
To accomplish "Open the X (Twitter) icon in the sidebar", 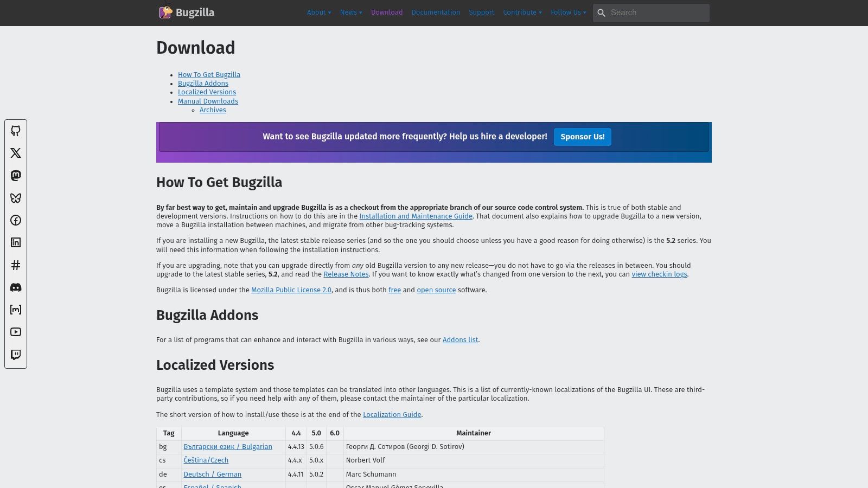I will 16,153.
